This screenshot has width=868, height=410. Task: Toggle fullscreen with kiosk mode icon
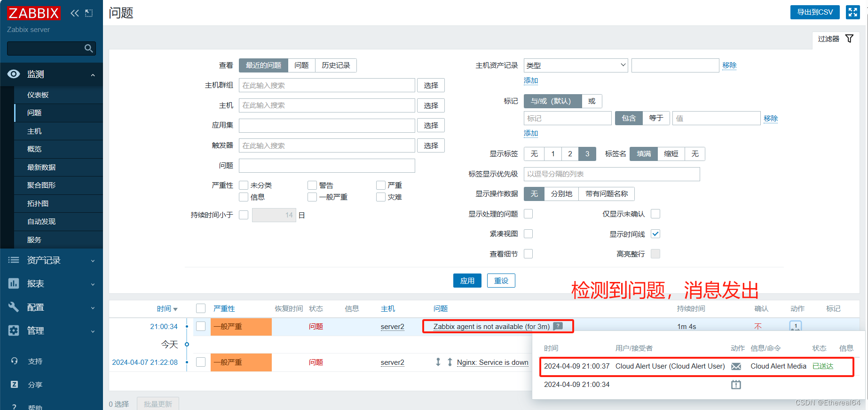point(852,12)
